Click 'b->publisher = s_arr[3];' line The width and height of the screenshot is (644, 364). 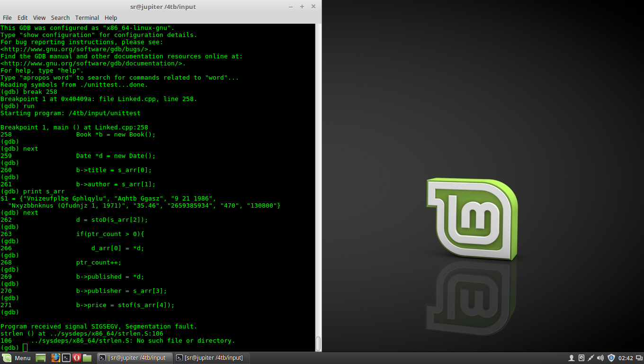pyautogui.click(x=121, y=291)
